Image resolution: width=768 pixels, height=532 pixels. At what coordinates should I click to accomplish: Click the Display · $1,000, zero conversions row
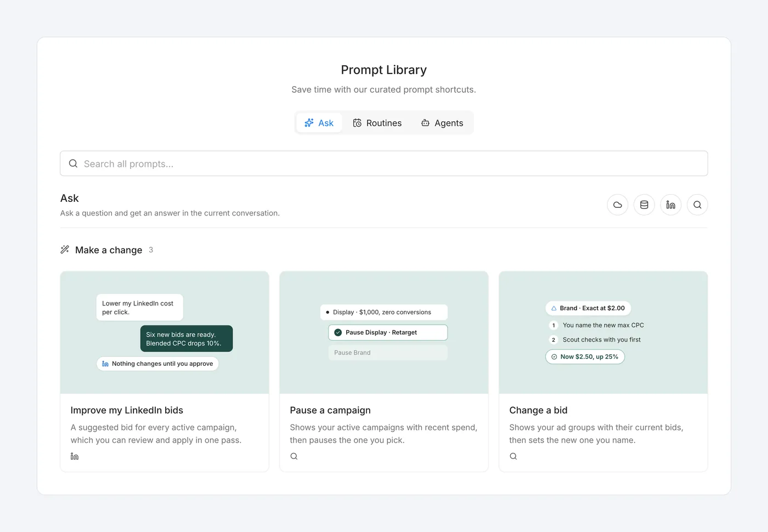click(384, 312)
